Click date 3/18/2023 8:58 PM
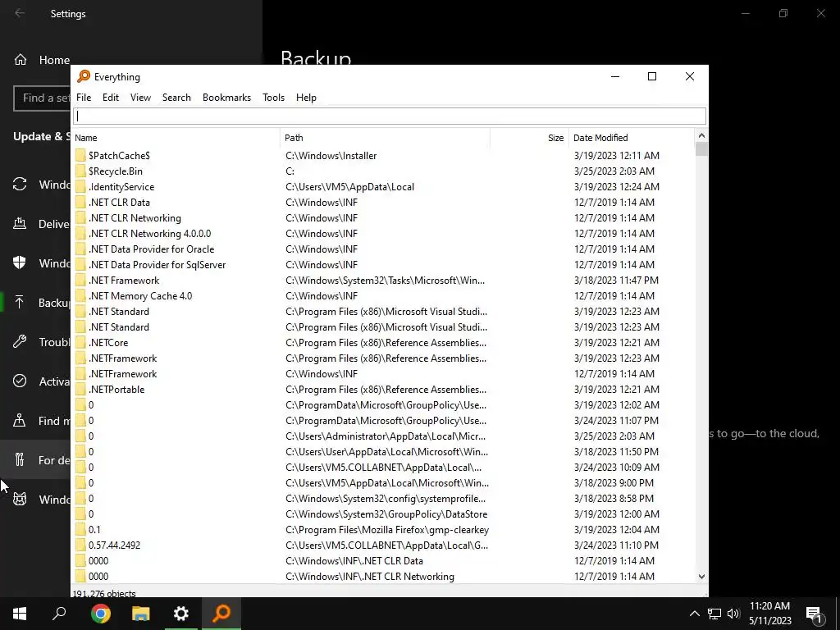Screen dimensions: 840x630 614,498
